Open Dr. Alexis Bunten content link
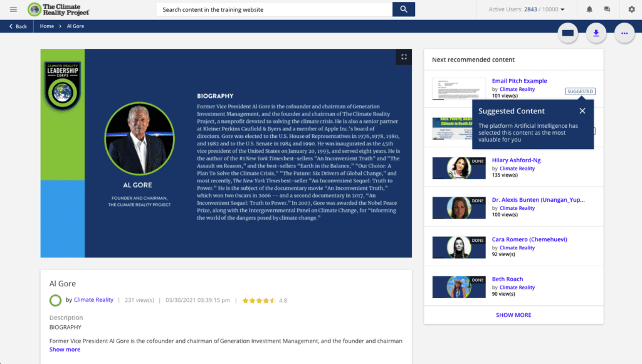Screen dimensions: 642x364 pyautogui.click(x=538, y=200)
